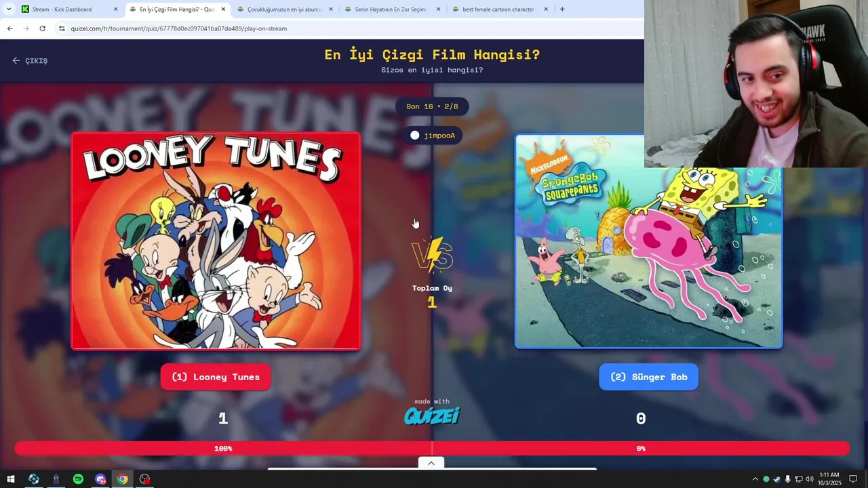Open Spotify from the taskbar
This screenshot has width=868, height=488.
click(x=78, y=479)
